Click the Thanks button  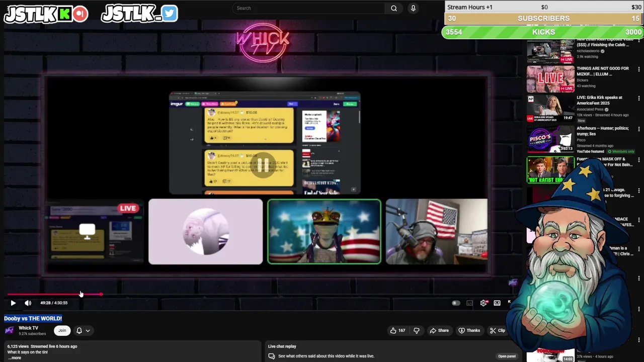(469, 330)
